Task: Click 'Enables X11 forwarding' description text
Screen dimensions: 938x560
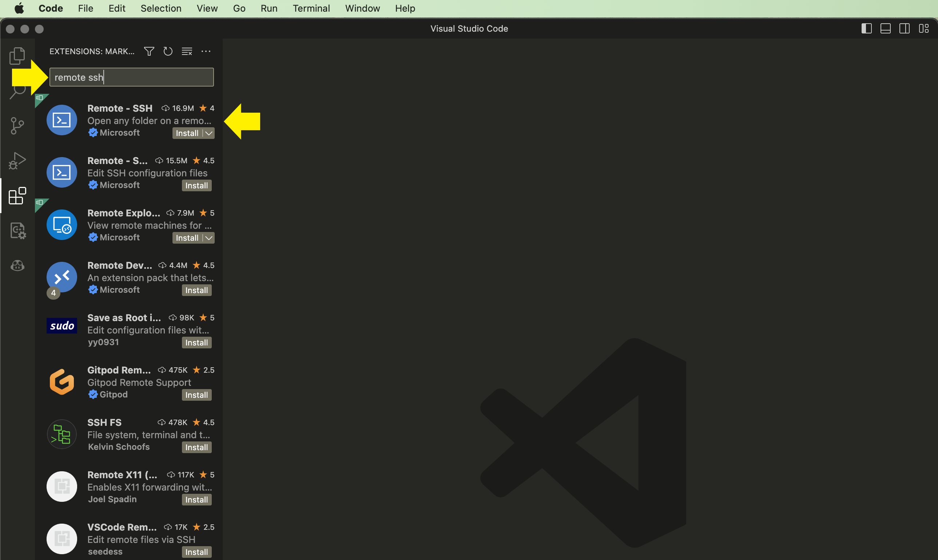Action: click(150, 487)
